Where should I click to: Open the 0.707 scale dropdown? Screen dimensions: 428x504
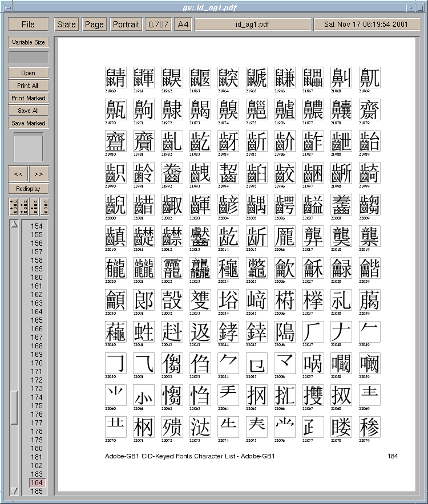point(158,24)
